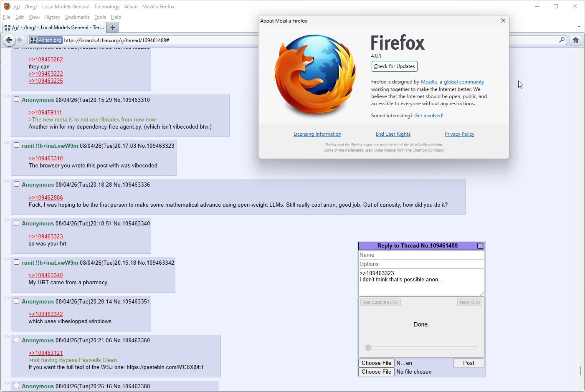Click the 4chan.org site identity badge

(46, 40)
